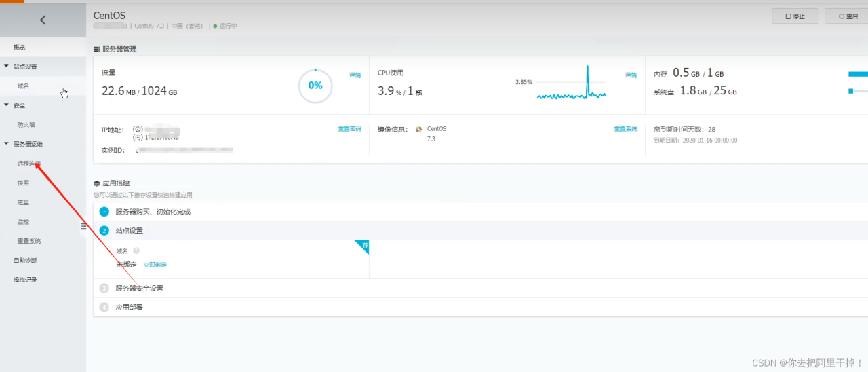Click the CPU usage line chart
The height and width of the screenshot is (372, 868).
point(571,84)
